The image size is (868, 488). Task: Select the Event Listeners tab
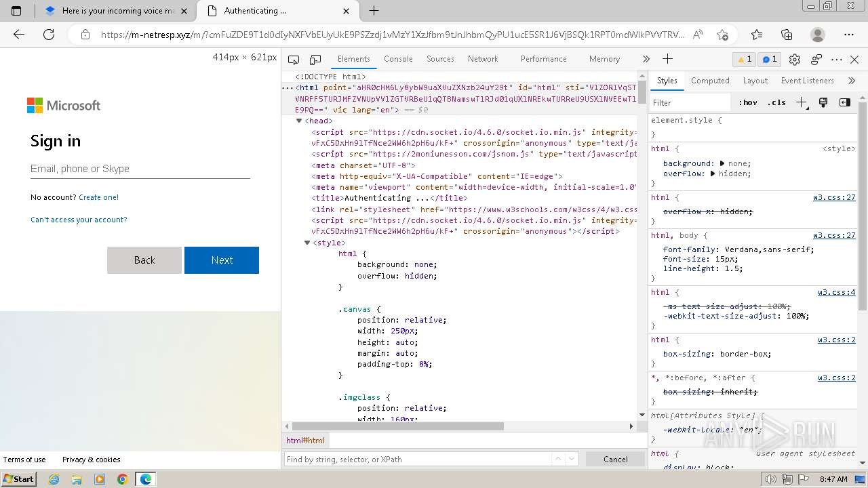point(807,81)
